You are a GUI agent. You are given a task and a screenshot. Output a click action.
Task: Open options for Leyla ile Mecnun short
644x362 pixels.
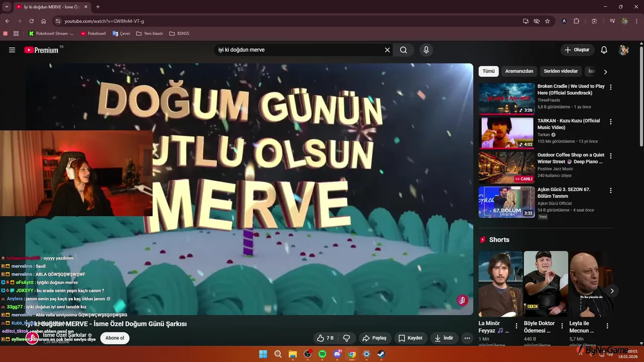[x=607, y=326]
